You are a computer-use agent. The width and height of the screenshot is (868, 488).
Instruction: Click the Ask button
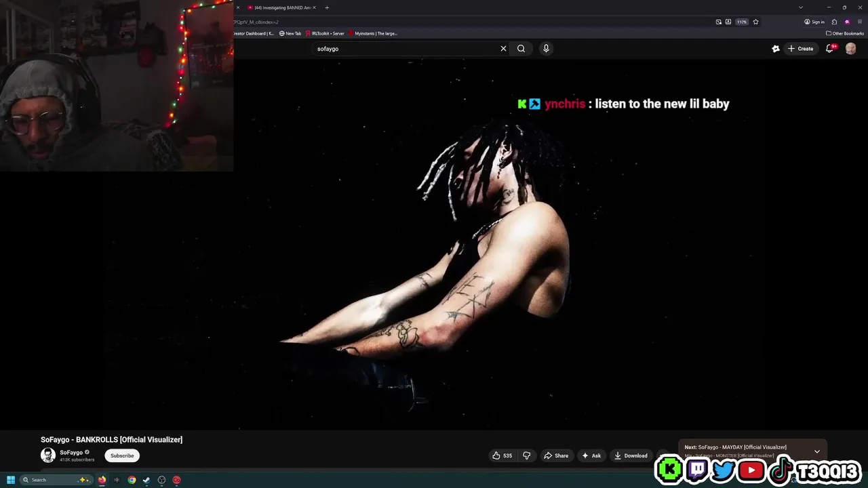tap(591, 455)
